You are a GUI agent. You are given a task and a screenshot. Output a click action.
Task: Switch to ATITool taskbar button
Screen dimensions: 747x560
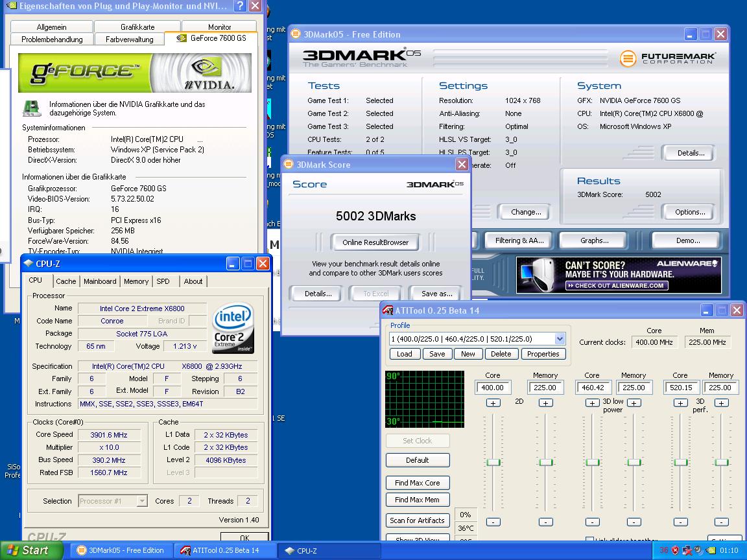click(224, 550)
